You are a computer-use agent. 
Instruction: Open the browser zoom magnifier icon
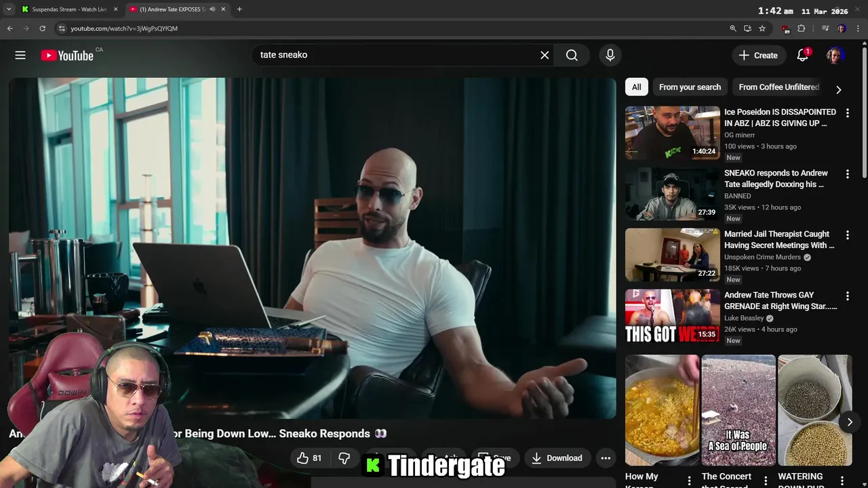(x=733, y=28)
